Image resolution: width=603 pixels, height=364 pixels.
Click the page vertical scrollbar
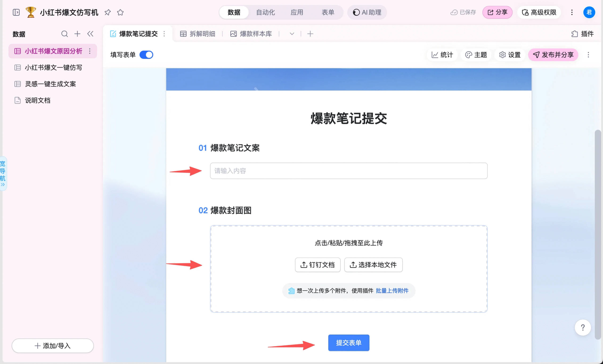click(x=598, y=235)
